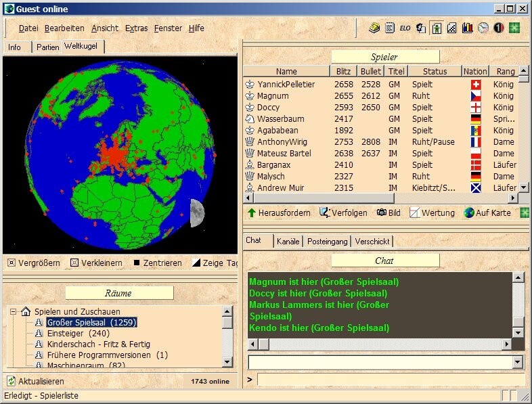Click the checkered board page toolbar icon
Viewport: 532px width, 404px height.
coord(451,28)
